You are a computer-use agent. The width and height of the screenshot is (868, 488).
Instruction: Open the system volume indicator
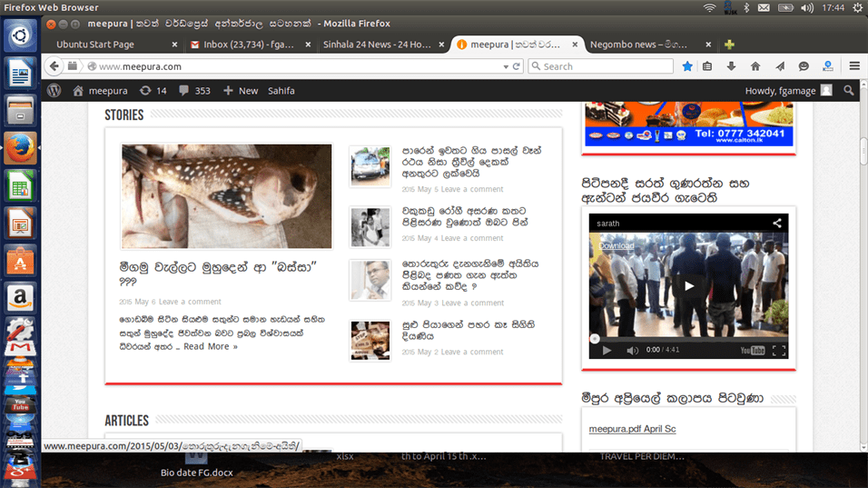tap(807, 7)
